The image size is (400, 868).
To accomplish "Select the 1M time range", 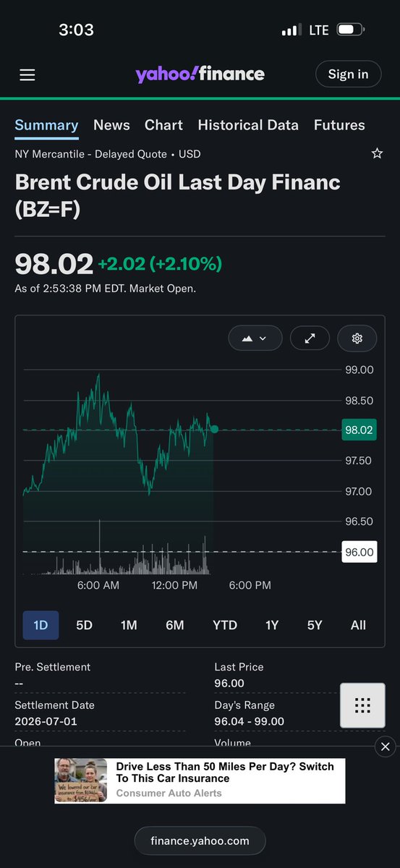I will (129, 625).
